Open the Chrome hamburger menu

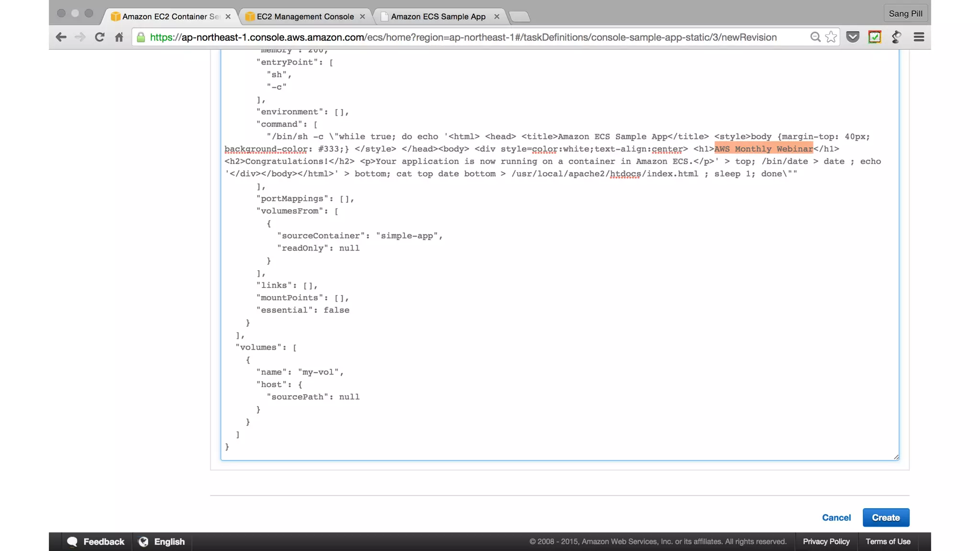coord(919,37)
